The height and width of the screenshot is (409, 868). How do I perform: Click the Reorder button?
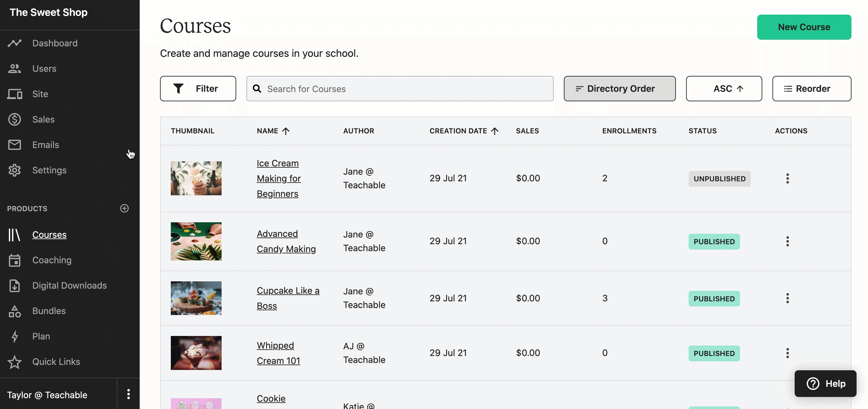811,89
